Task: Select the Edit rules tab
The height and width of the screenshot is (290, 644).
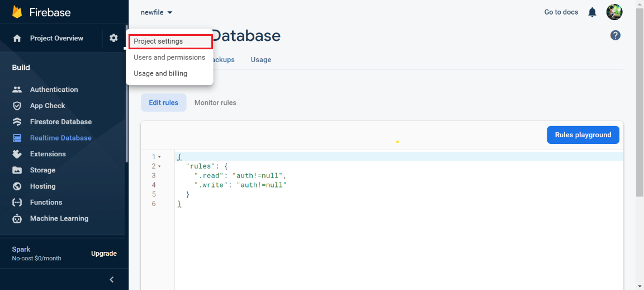Action: (x=163, y=102)
